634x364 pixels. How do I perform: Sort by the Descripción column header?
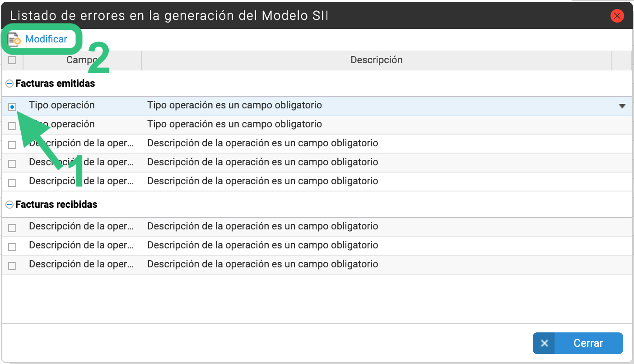pyautogui.click(x=376, y=60)
